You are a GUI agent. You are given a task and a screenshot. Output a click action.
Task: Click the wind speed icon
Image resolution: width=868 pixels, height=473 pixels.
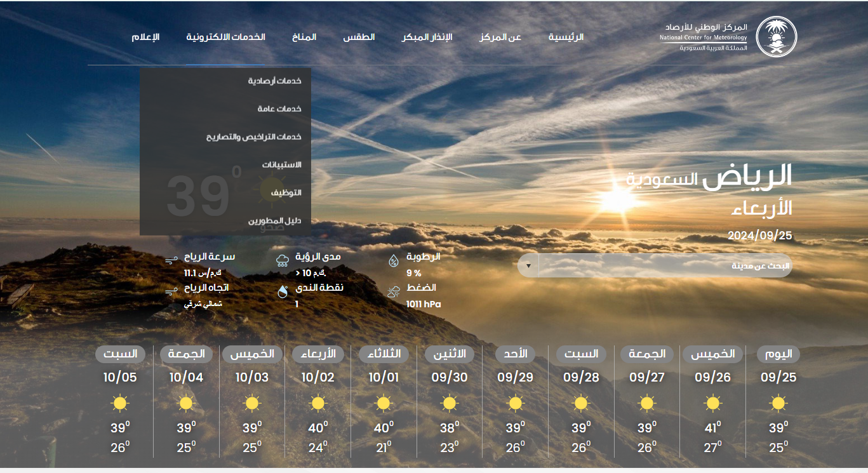point(171,260)
